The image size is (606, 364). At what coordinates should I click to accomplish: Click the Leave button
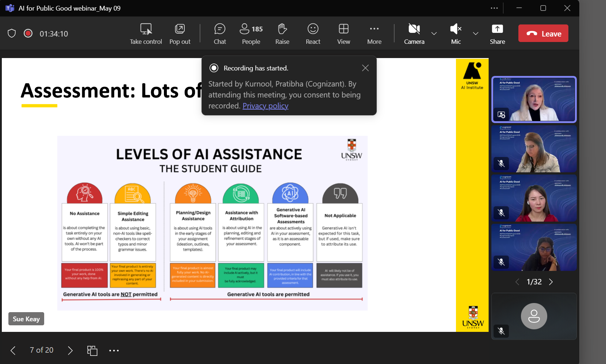point(543,33)
